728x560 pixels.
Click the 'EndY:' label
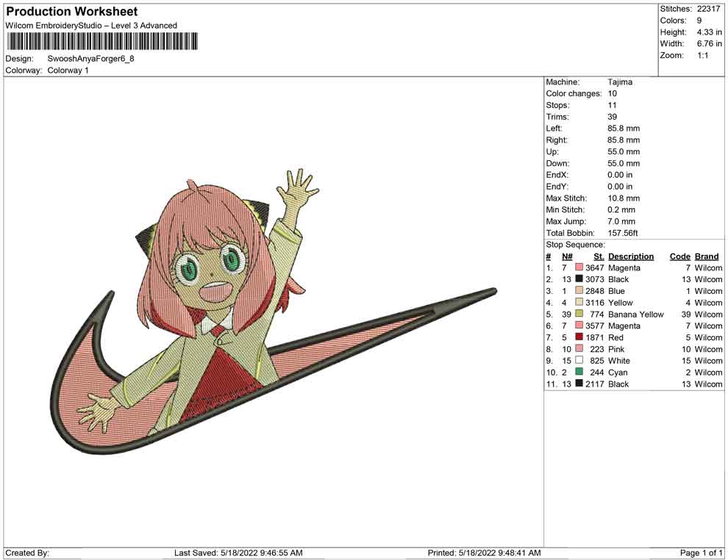[x=557, y=187]
